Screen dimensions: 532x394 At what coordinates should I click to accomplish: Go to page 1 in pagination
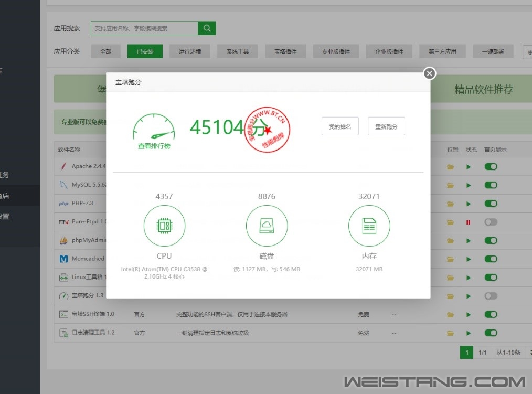coord(467,352)
